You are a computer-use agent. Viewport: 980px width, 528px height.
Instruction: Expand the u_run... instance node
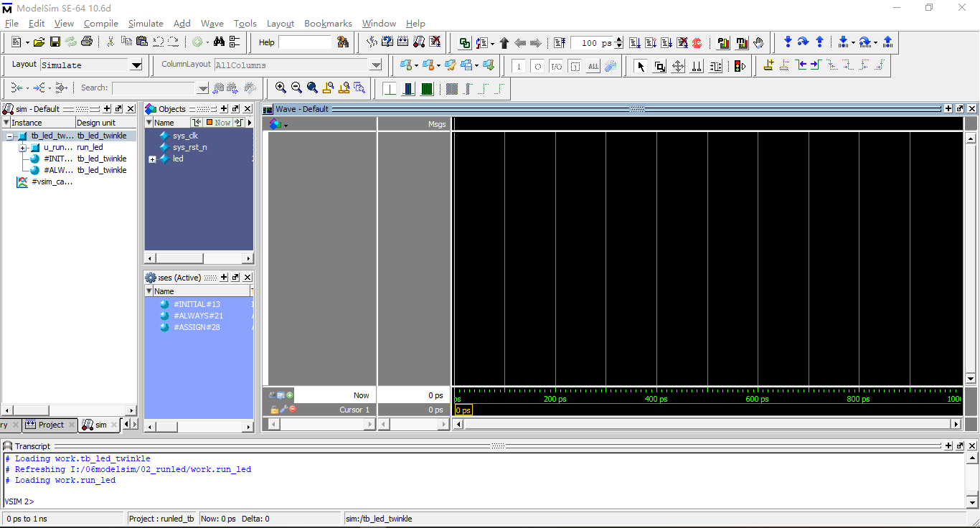click(23, 147)
